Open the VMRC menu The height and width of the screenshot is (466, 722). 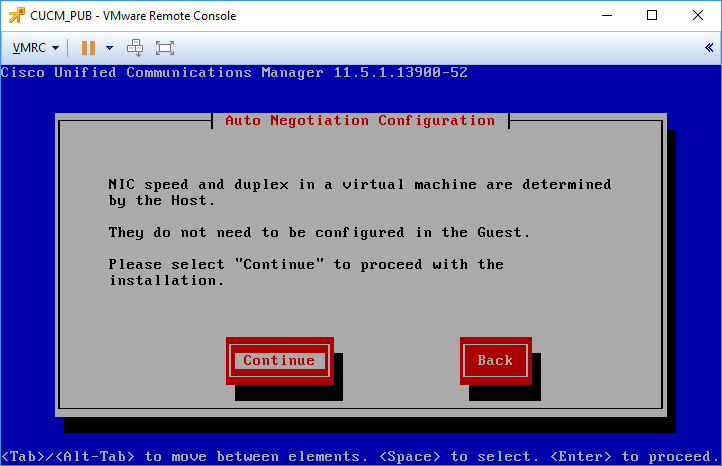pos(35,48)
